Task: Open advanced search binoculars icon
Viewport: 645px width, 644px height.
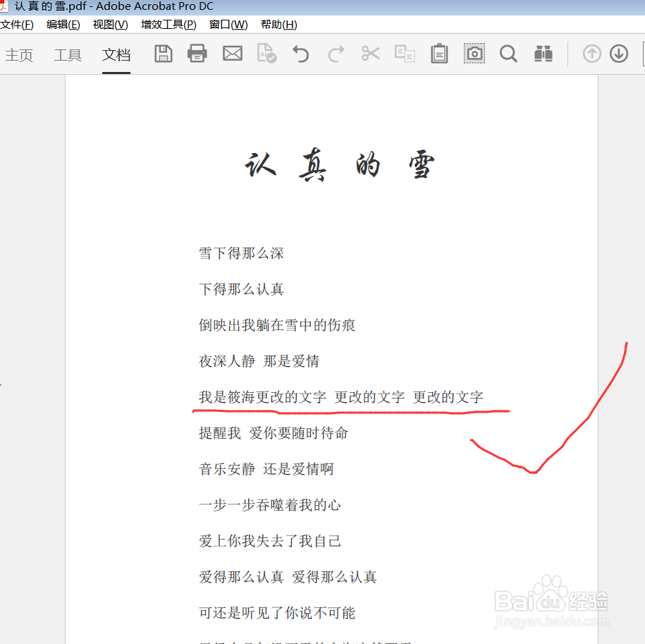Action: point(543,54)
